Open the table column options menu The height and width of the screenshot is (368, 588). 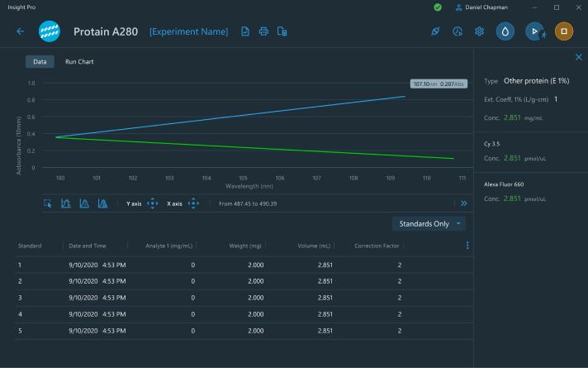(x=467, y=246)
